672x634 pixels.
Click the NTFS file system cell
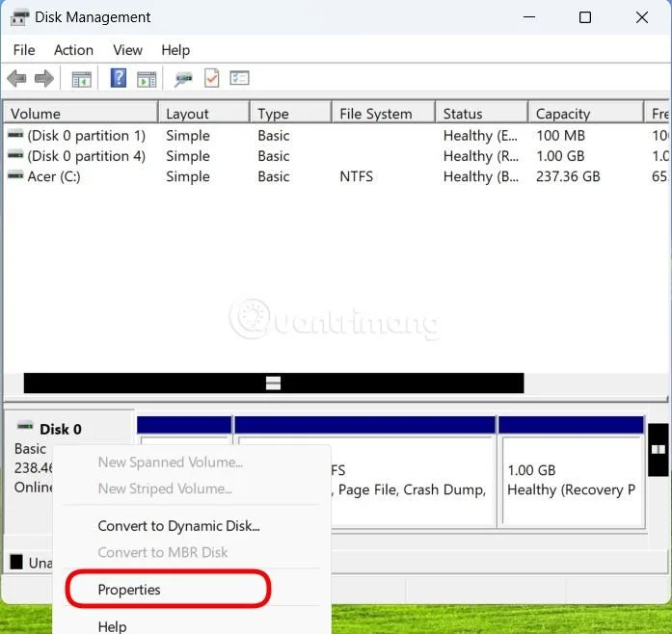pos(356,176)
